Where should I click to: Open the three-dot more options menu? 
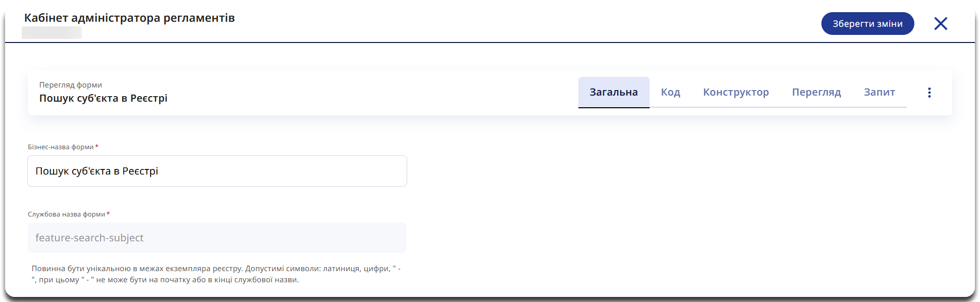point(929,93)
